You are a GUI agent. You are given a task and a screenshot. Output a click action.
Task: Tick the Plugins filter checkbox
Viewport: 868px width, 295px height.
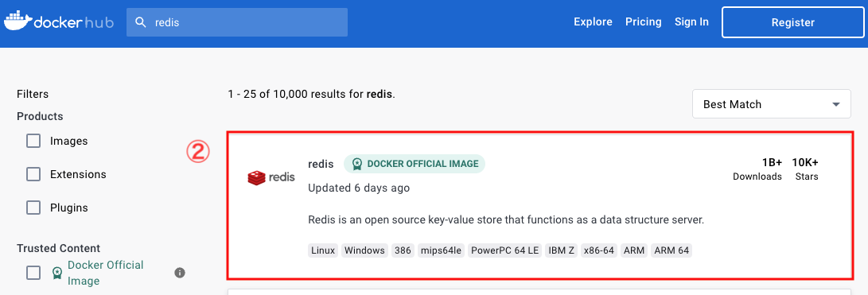click(x=33, y=208)
